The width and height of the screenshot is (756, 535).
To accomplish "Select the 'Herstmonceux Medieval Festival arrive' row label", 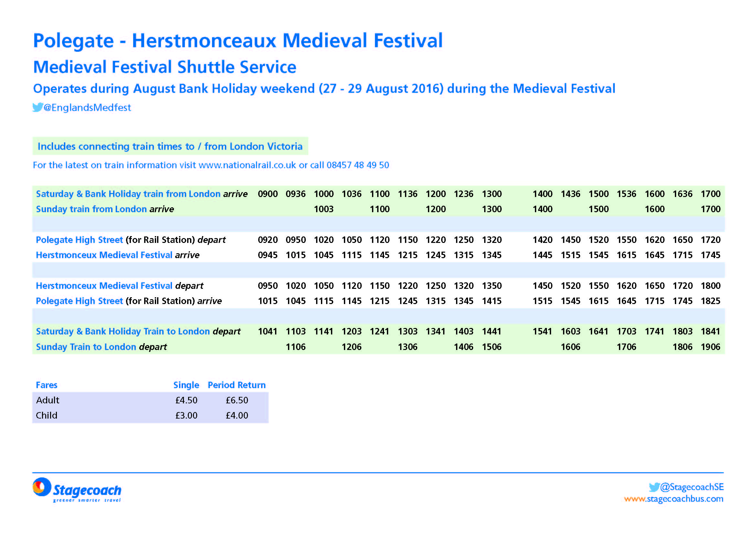I will tap(118, 255).
